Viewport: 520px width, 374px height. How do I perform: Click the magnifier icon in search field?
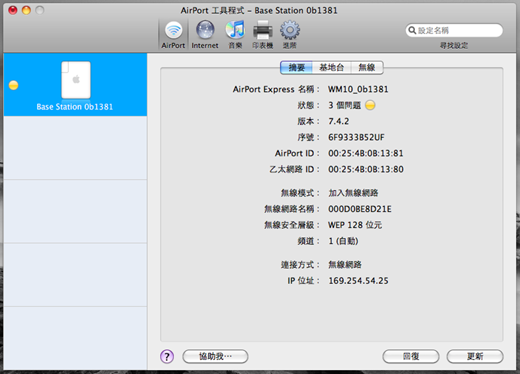click(412, 30)
